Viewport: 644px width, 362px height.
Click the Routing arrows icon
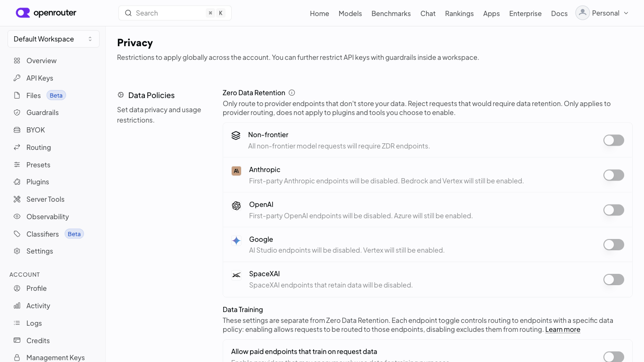(x=17, y=147)
